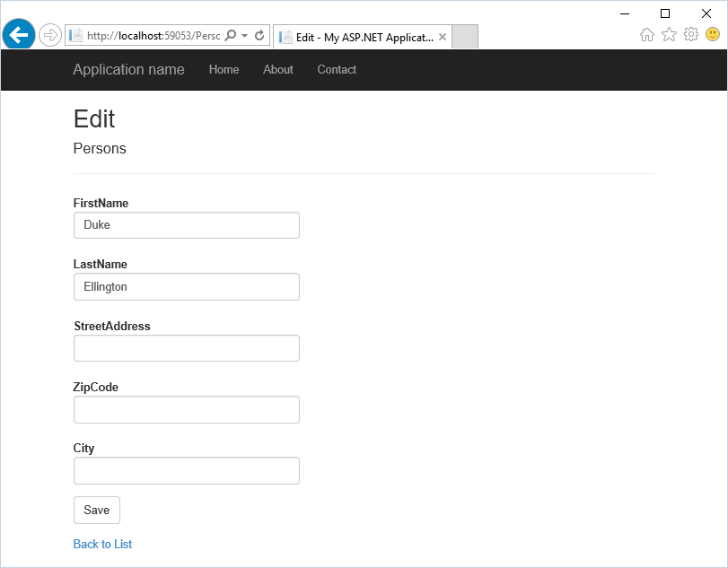The image size is (728, 568).
Task: Refresh the page with reload icon
Action: [x=259, y=35]
